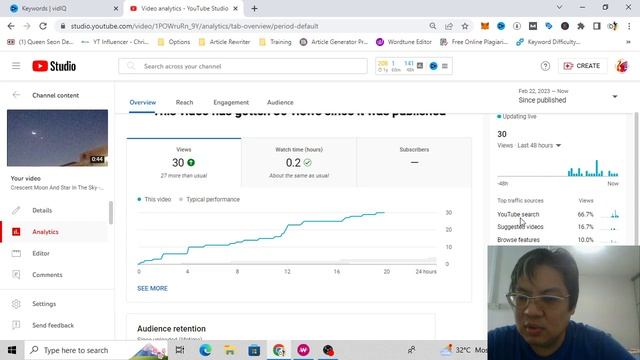Click the Browse features traffic source row
This screenshot has width=640, height=360.
pos(558,240)
